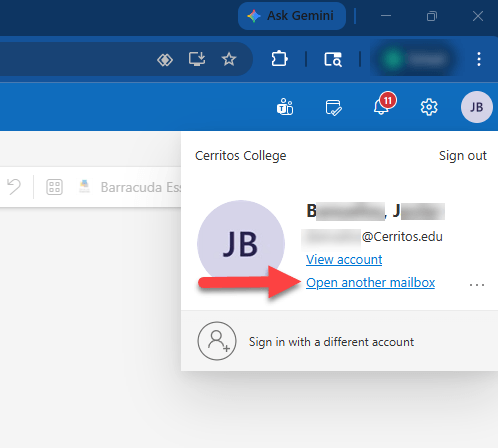Click the Barracuda Essentials add-in button
Image resolution: width=498 pixels, height=448 pixels.
[x=130, y=187]
